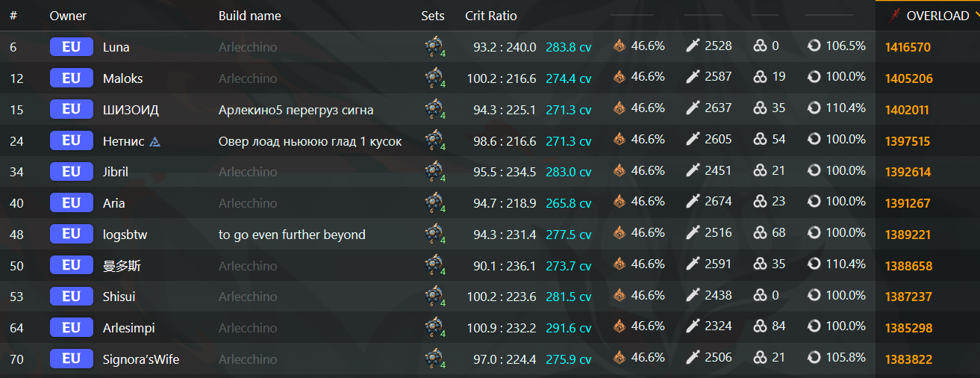Click the artifact set icon in Arlesimpi's row
This screenshot has width=980, height=378.
434,328
